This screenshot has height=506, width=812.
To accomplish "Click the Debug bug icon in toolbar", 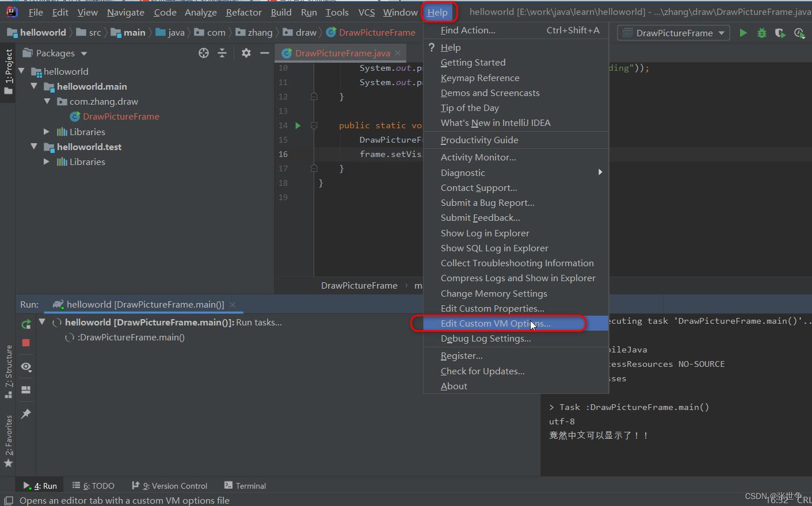I will pos(762,33).
